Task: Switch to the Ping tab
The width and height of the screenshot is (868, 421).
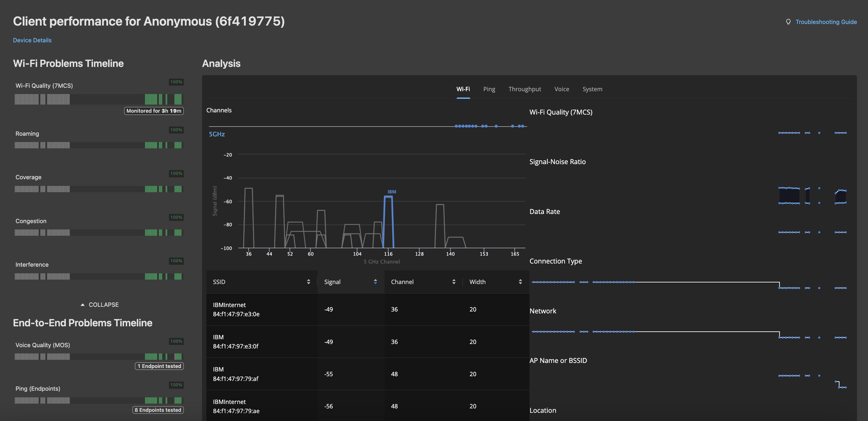Action: [x=489, y=89]
